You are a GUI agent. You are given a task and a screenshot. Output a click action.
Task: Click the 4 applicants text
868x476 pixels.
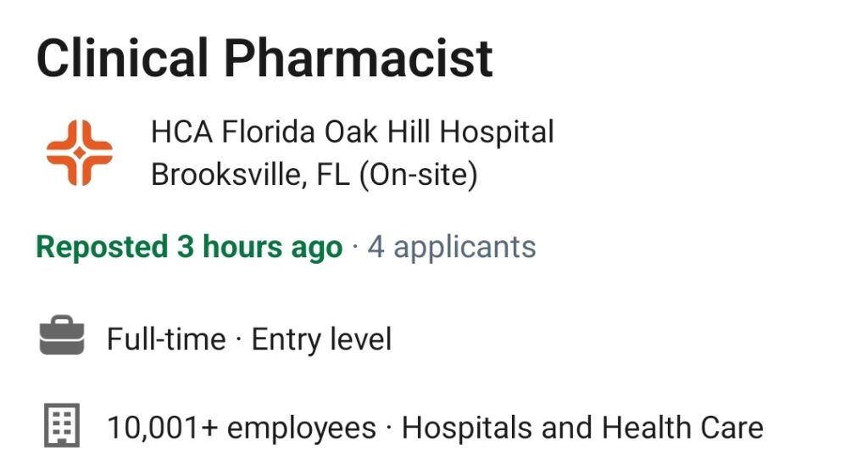coord(452,247)
